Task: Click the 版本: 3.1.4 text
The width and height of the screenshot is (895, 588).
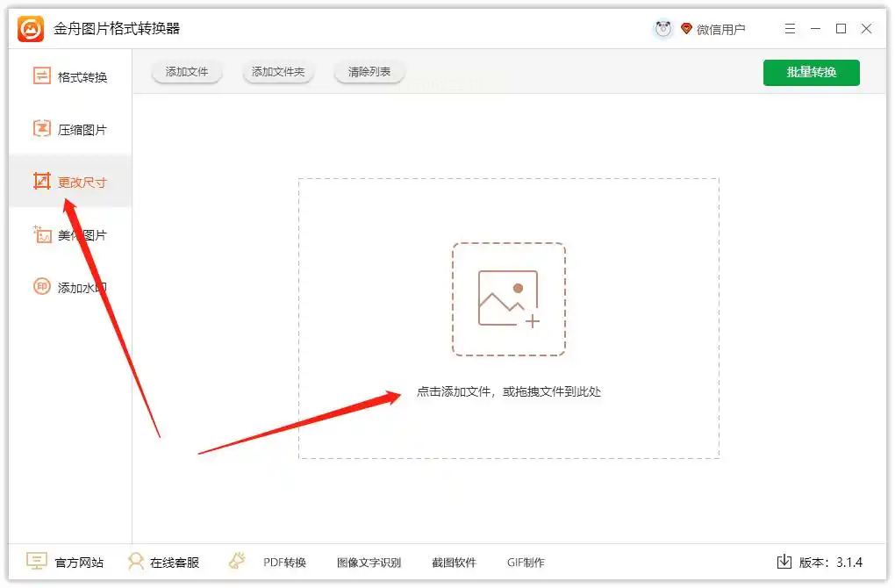Action: [x=830, y=563]
